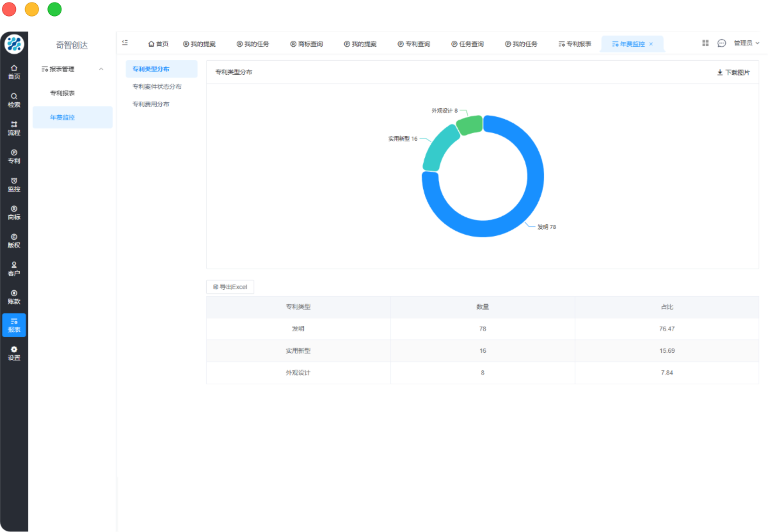The width and height of the screenshot is (768, 532).
Task: Close the 年费监控 tab
Action: 651,44
